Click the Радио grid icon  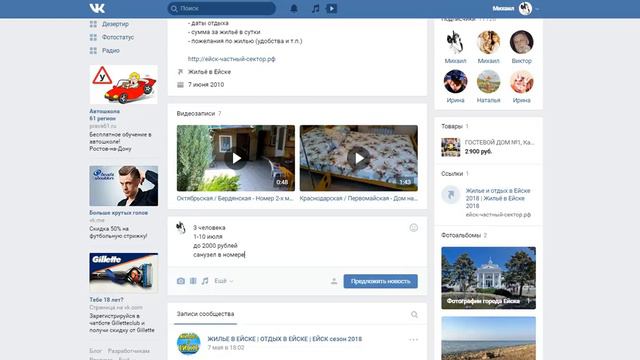click(93, 51)
